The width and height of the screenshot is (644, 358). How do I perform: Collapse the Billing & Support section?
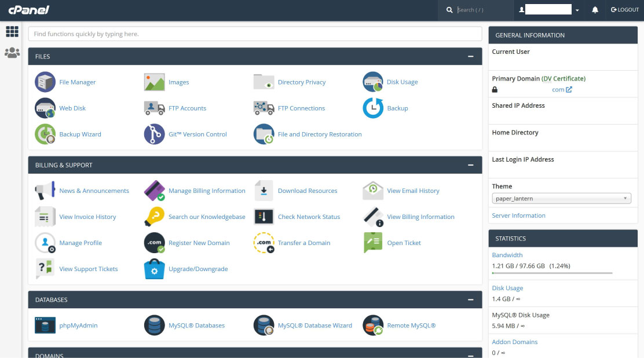click(x=471, y=165)
